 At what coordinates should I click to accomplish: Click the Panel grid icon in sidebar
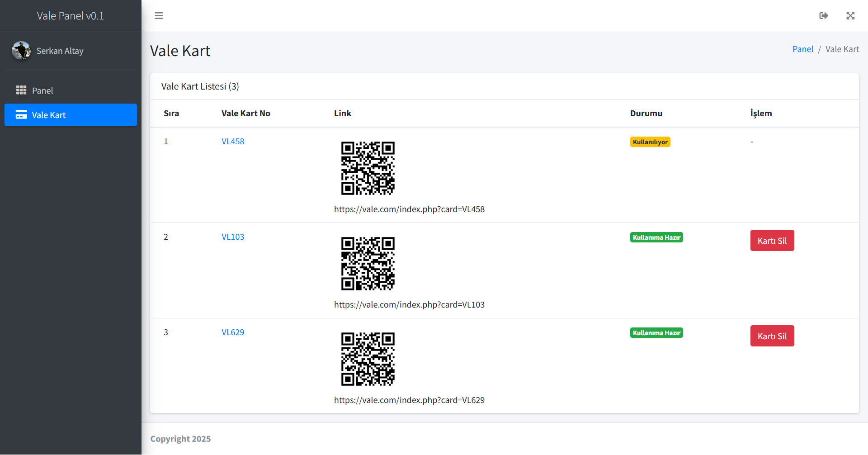click(x=21, y=90)
